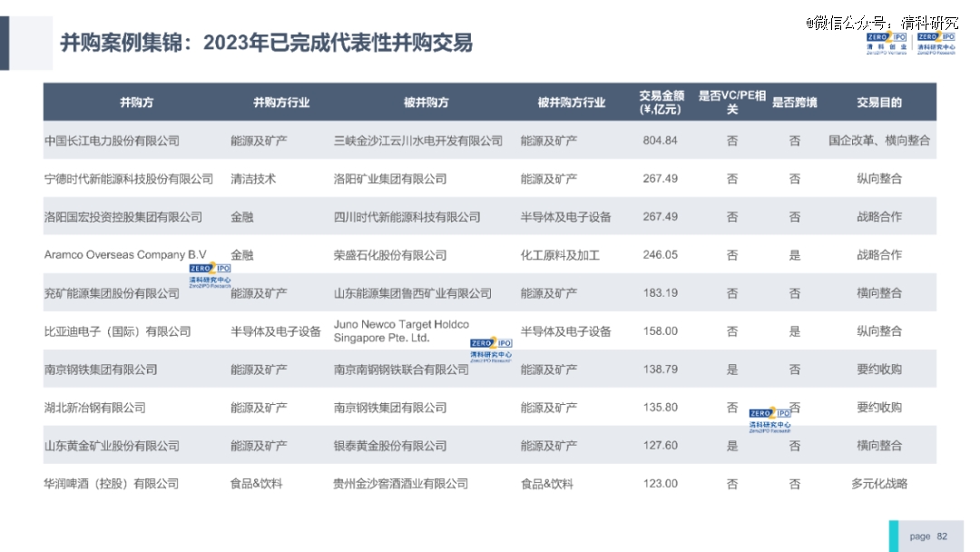Select the 比亚迪电子（国际）有限公司 cell
Viewport: 980px width, 552px height.
pyautogui.click(x=117, y=331)
